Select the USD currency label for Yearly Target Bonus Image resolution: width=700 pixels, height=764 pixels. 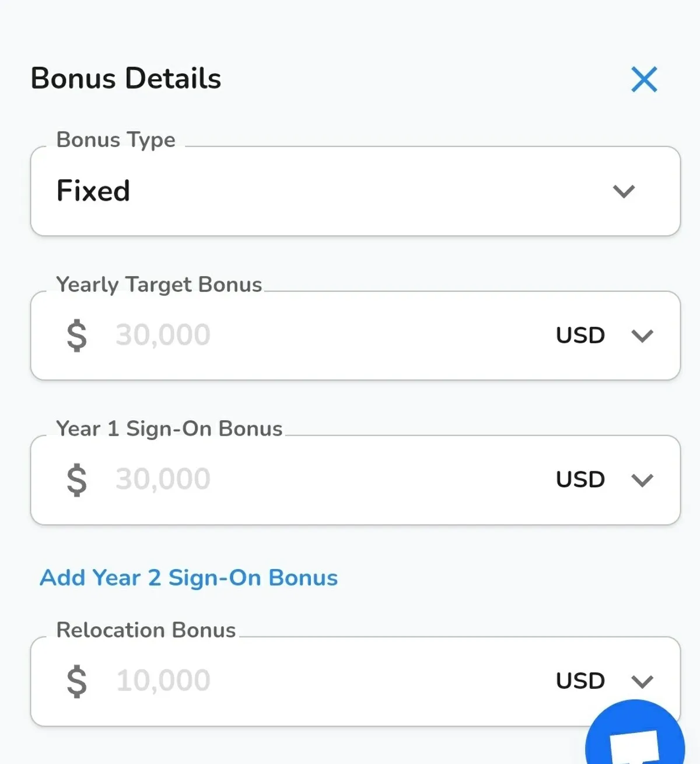click(x=580, y=336)
